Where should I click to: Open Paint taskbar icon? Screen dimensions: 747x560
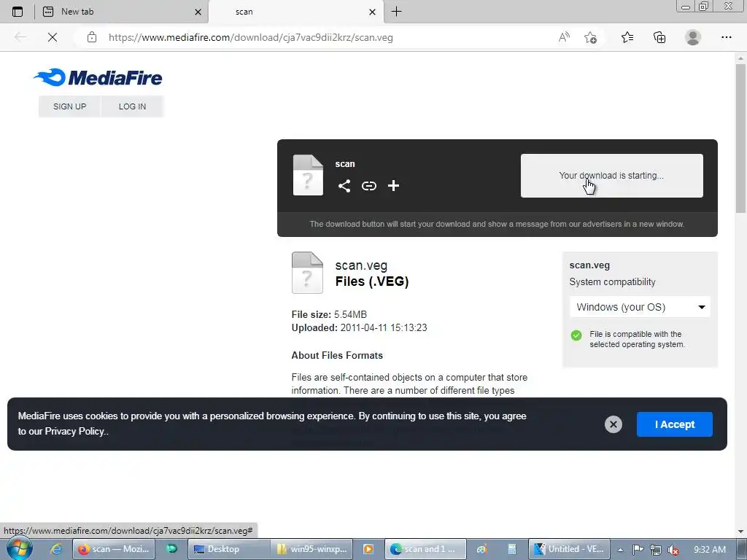tap(481, 549)
